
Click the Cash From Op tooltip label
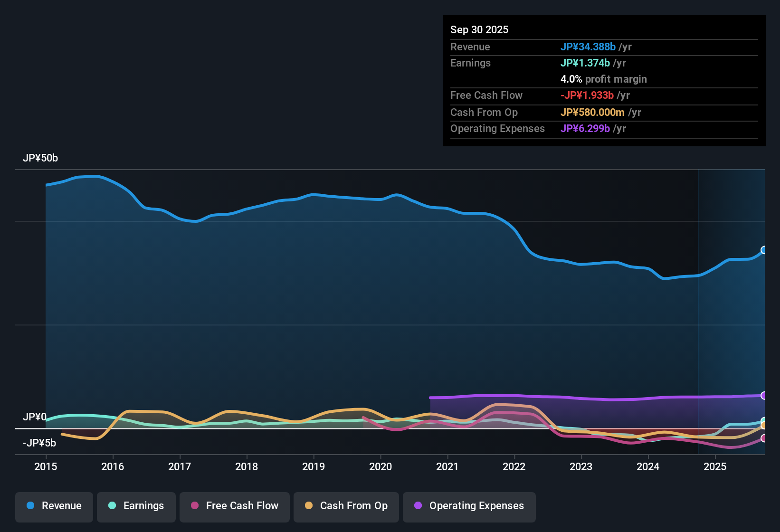(484, 112)
